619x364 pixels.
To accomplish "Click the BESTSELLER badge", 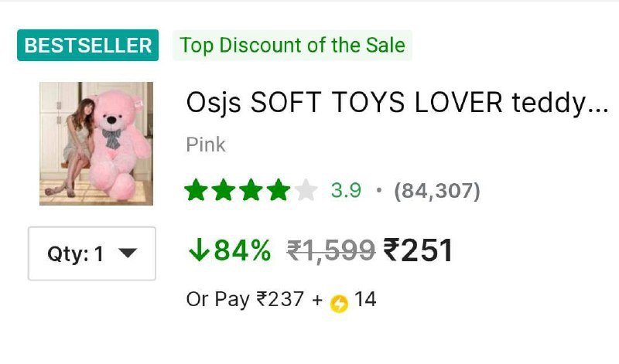I will point(87,46).
